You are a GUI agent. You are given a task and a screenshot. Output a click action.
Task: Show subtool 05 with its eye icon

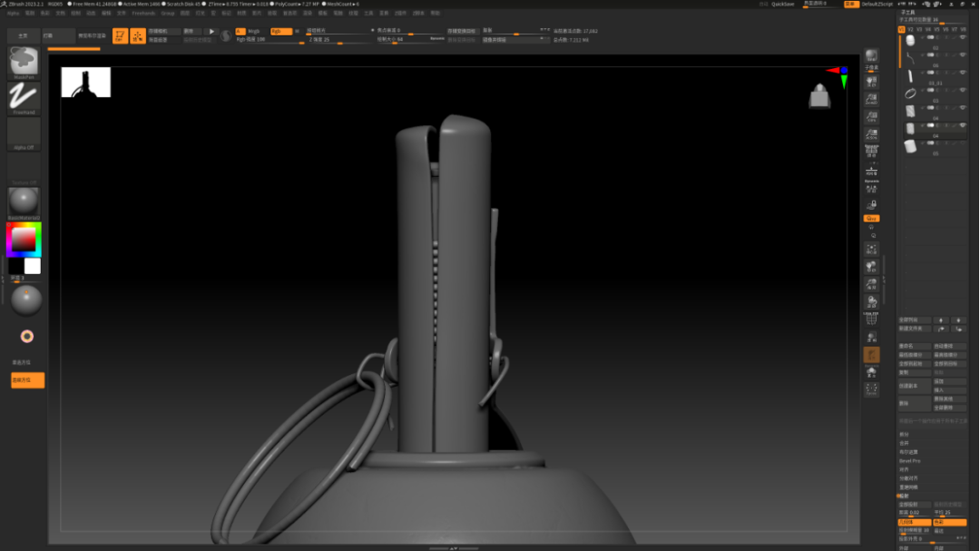point(963,143)
